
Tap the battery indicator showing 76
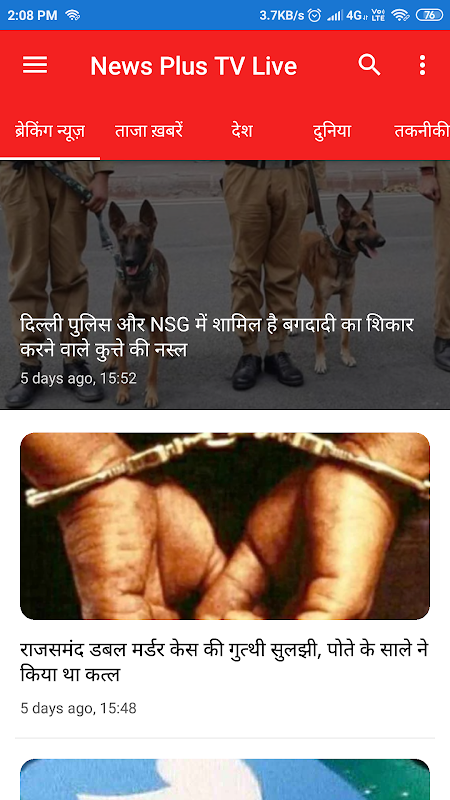pos(430,15)
